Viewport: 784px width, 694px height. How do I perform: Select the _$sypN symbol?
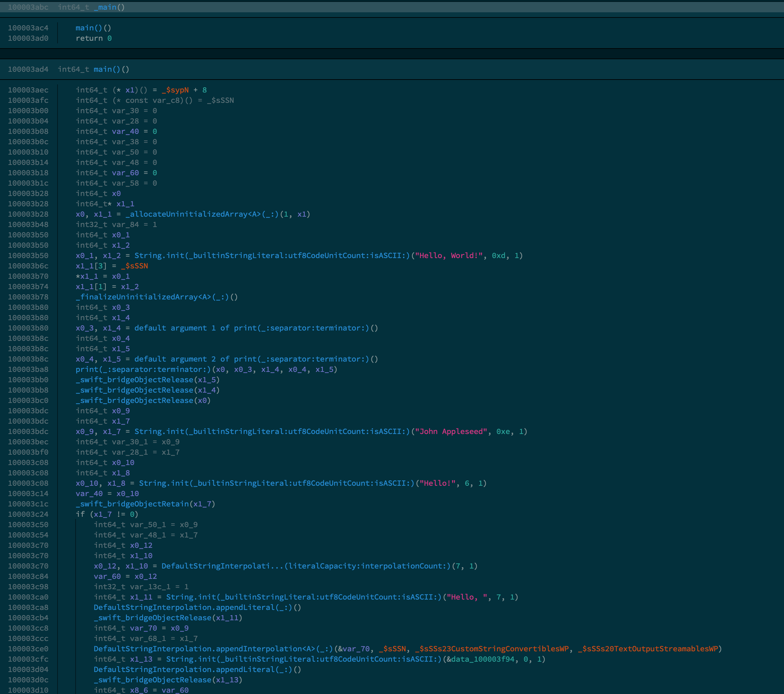[175, 90]
